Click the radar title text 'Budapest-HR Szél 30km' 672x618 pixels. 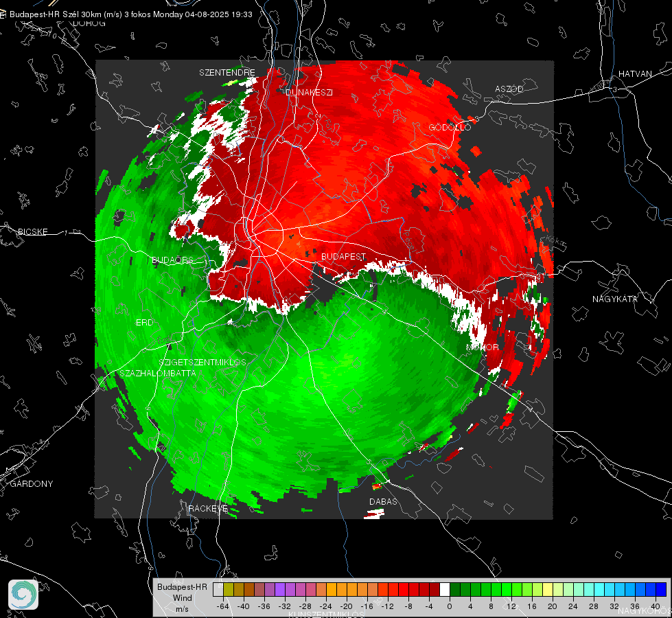coord(56,14)
